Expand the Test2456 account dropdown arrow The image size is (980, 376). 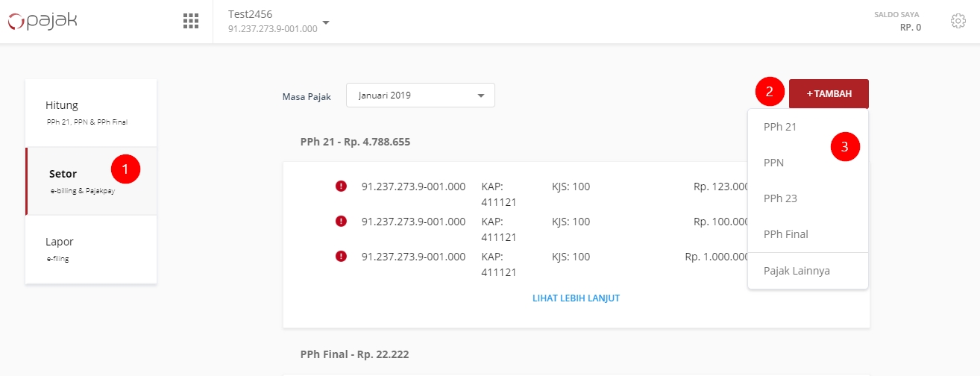coord(326,23)
